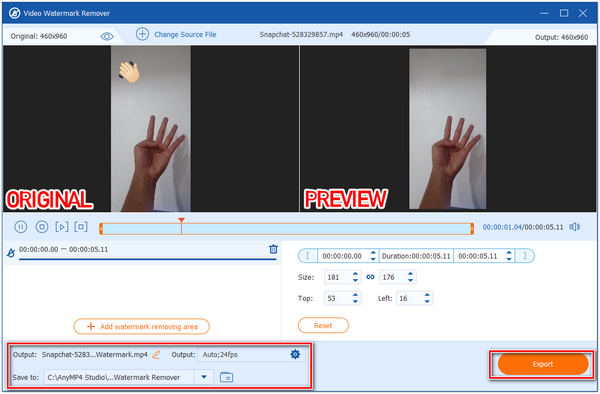Set end point with right bracket button
Screen dimensions: 600x394
525,256
